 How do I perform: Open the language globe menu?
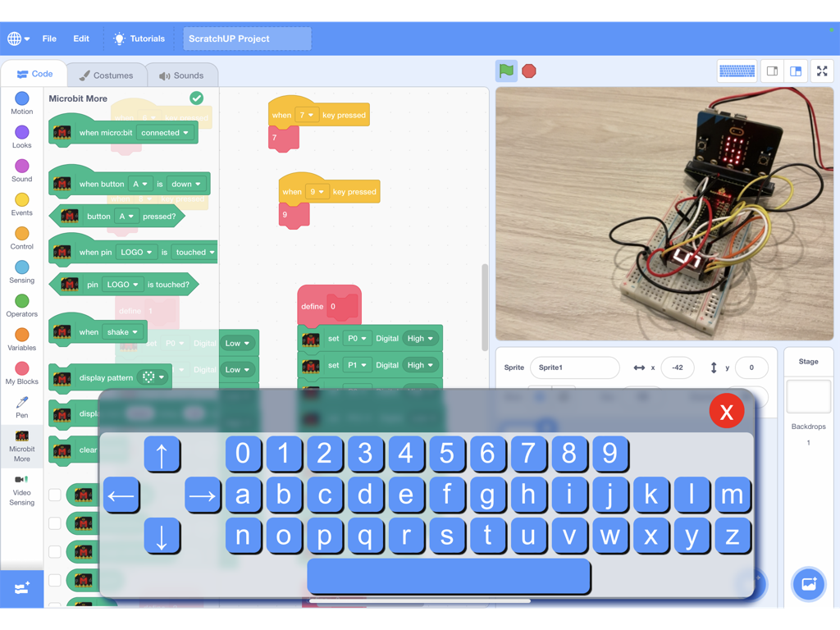16,38
